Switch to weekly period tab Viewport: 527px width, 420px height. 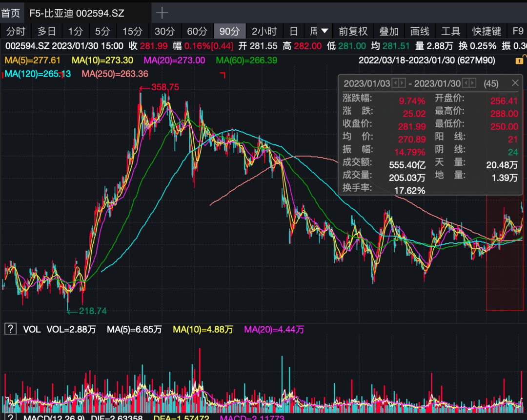tap(313, 31)
